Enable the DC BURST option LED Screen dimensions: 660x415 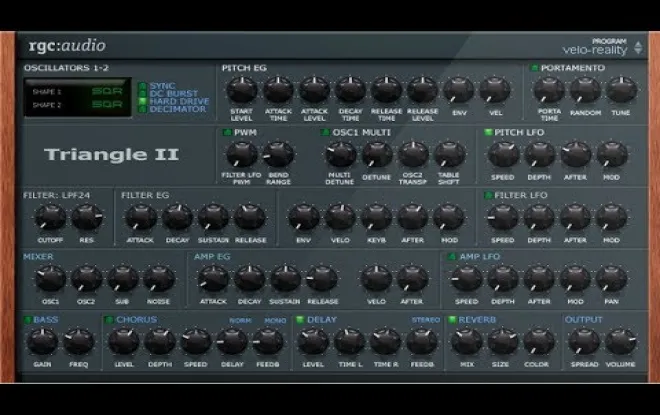(143, 93)
